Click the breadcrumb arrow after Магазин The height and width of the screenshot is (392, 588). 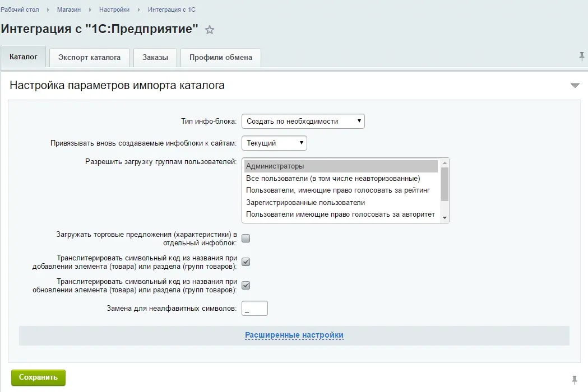(x=90, y=10)
